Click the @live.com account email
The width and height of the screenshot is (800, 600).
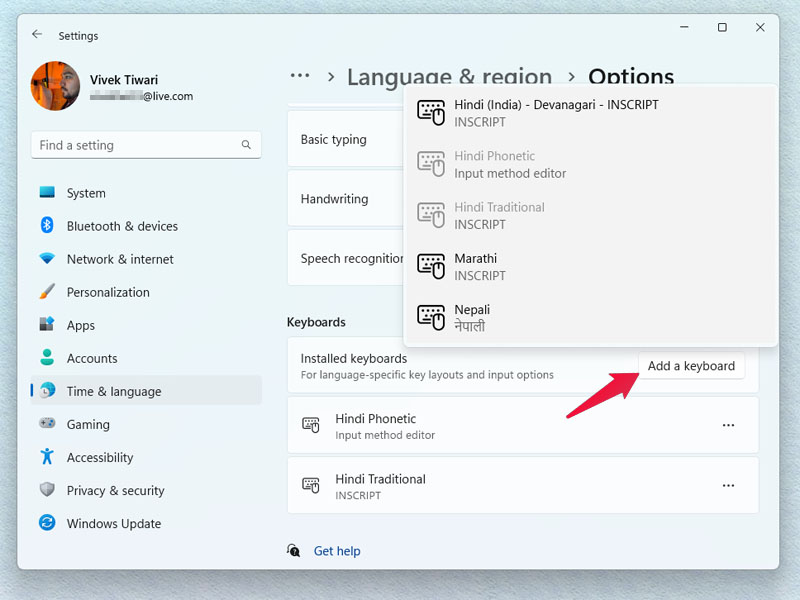pos(142,96)
